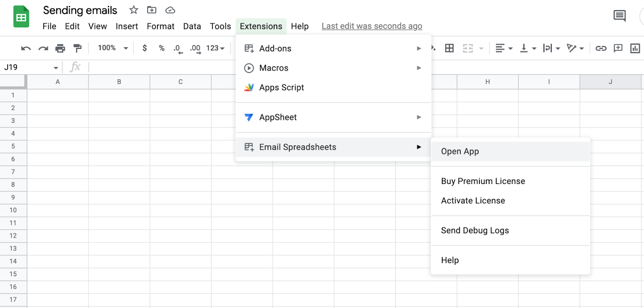Open the Edit menu

pos(72,26)
